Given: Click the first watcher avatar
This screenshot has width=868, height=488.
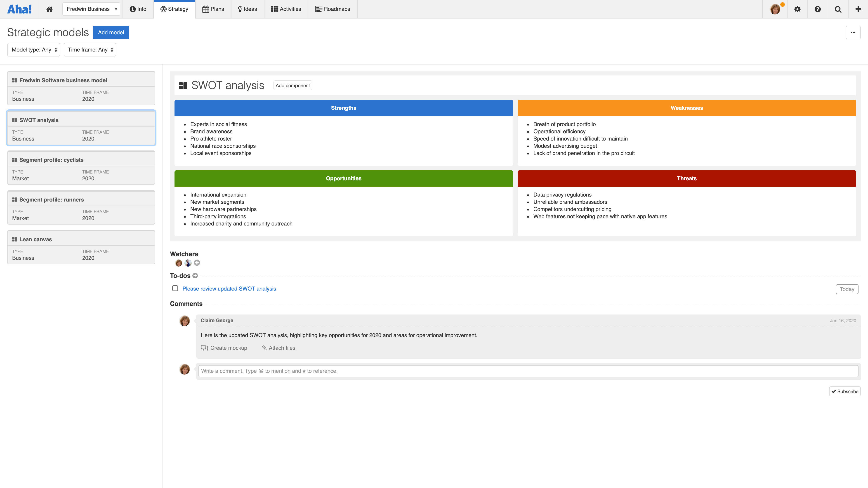Looking at the screenshot, I should coord(179,263).
